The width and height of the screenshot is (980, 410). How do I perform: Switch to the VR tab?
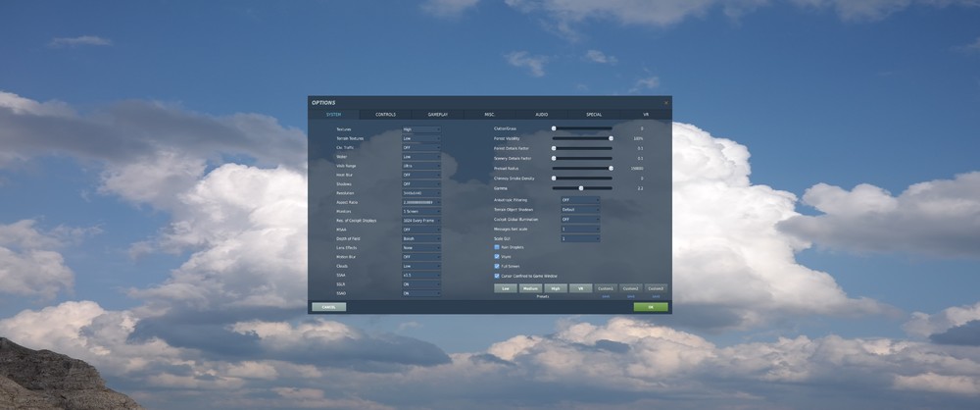pyautogui.click(x=646, y=115)
